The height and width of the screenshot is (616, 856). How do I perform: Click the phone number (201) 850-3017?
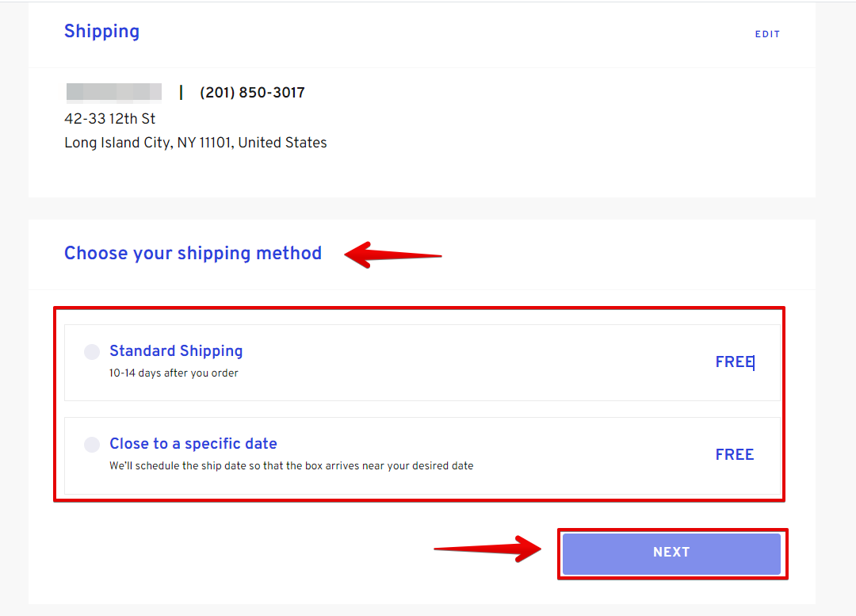click(252, 93)
